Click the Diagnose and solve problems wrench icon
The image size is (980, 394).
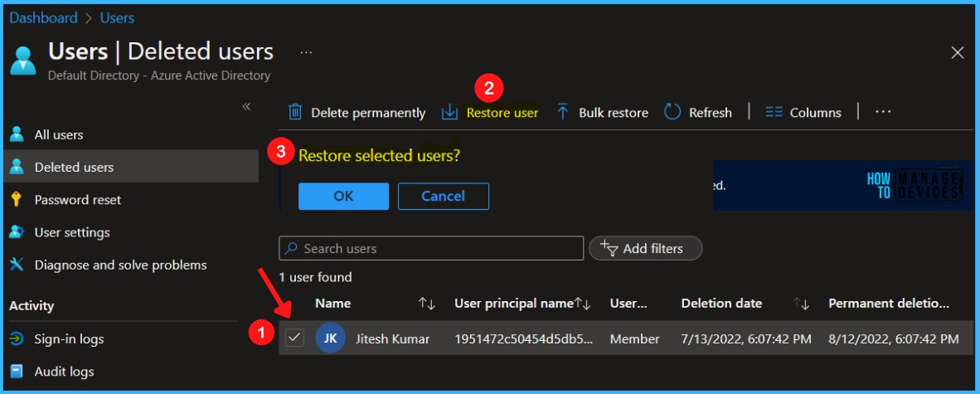tap(17, 265)
